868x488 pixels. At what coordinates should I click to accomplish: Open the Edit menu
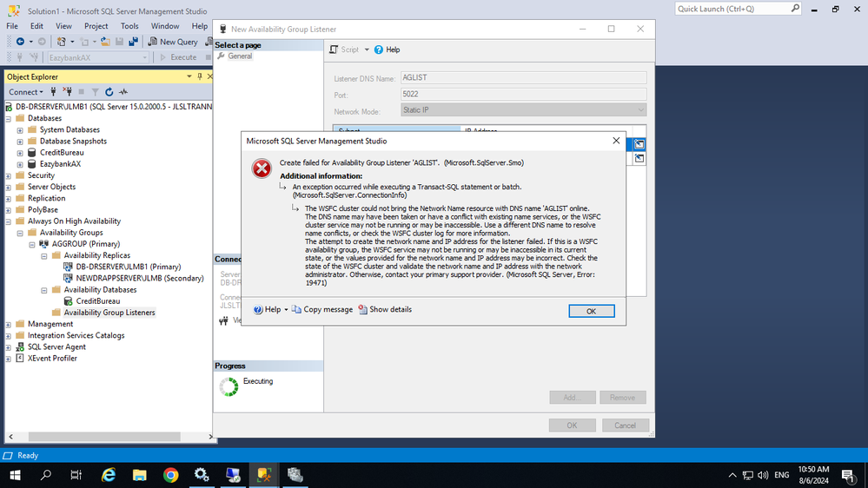pyautogui.click(x=36, y=26)
